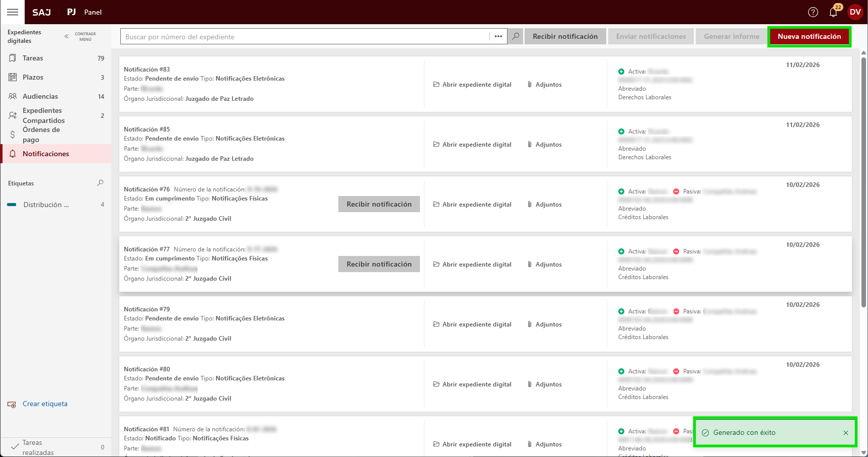The height and width of the screenshot is (457, 868).
Task: Select the Distribución tag color label
Action: (45, 205)
